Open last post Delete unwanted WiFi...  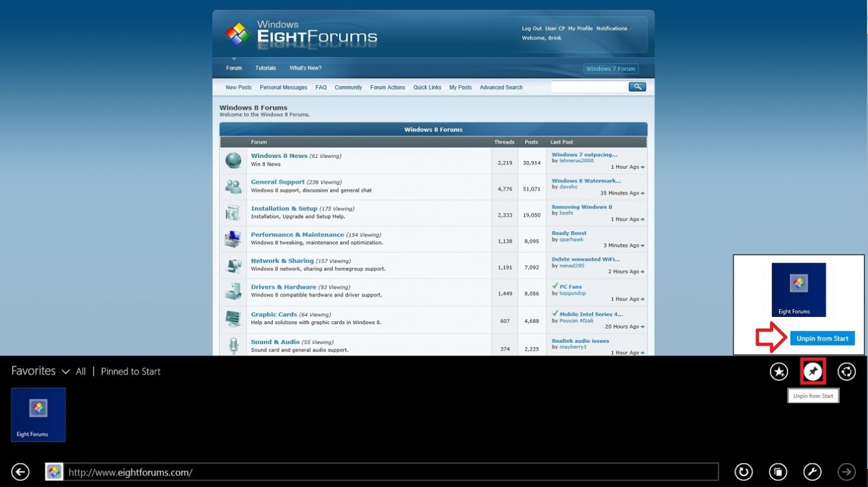click(585, 259)
